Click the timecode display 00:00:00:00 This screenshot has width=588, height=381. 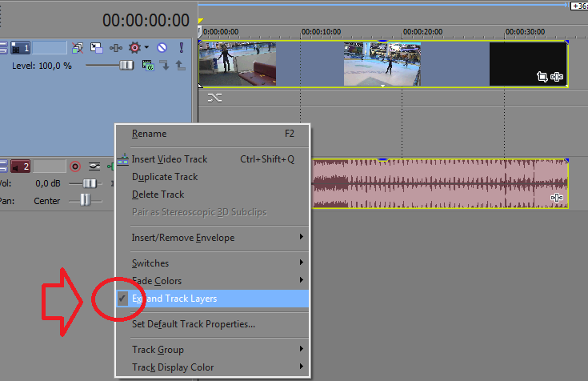[146, 20]
